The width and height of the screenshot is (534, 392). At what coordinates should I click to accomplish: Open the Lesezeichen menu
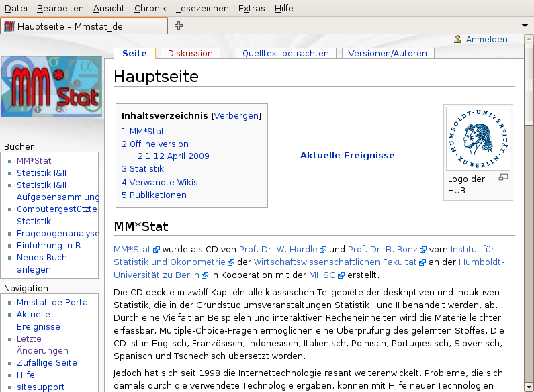pos(202,8)
